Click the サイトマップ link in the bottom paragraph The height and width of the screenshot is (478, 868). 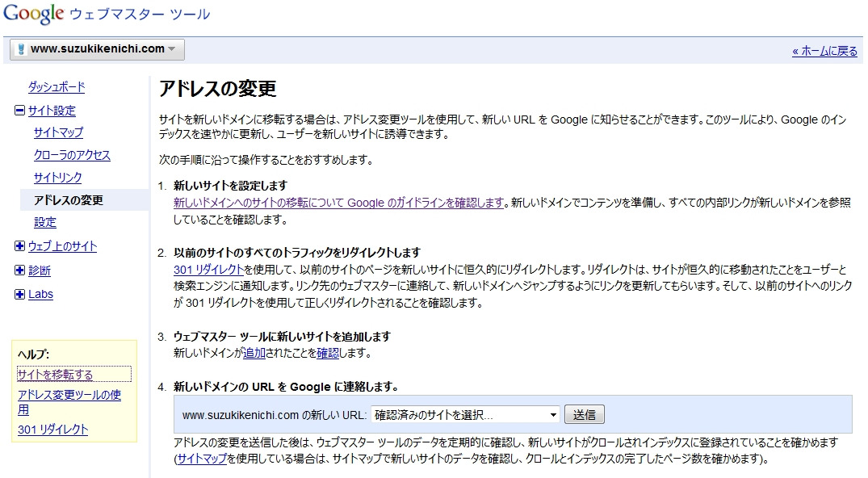(202, 459)
